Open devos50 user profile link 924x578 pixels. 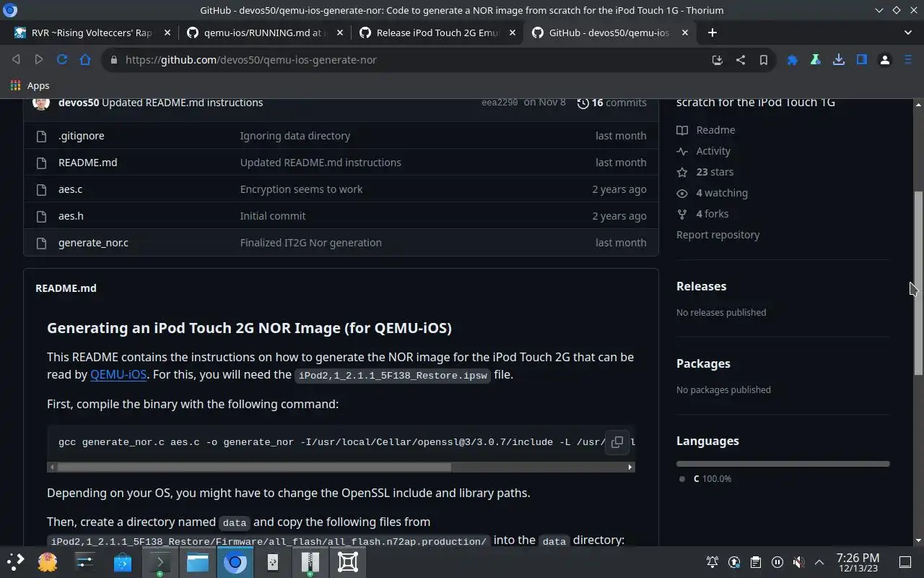pyautogui.click(x=79, y=103)
